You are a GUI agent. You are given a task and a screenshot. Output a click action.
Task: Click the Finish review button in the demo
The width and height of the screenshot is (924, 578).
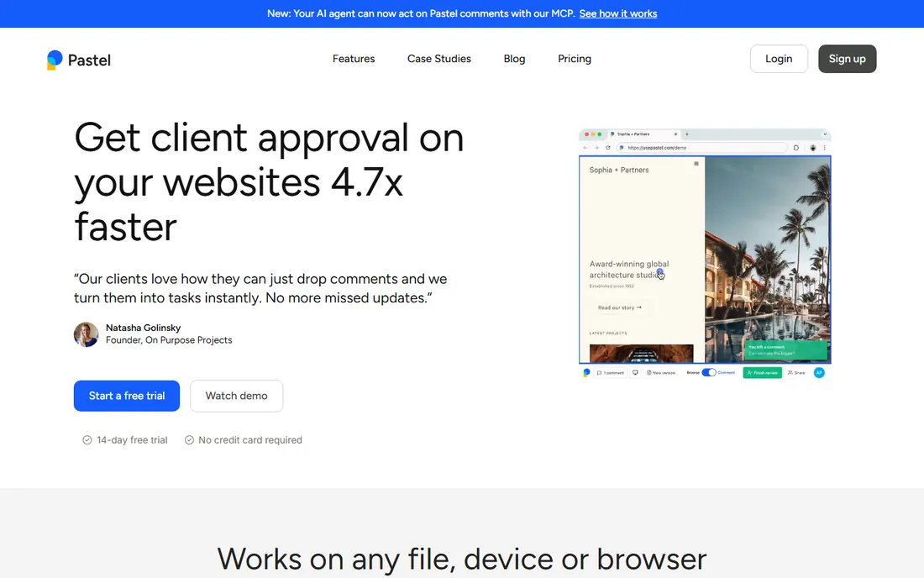click(x=763, y=372)
